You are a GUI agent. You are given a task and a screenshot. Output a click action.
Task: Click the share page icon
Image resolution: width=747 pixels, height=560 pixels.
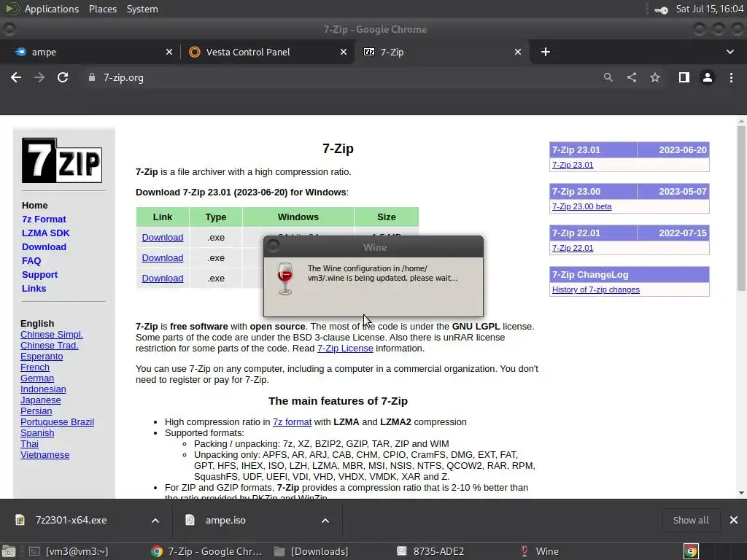[x=632, y=77]
